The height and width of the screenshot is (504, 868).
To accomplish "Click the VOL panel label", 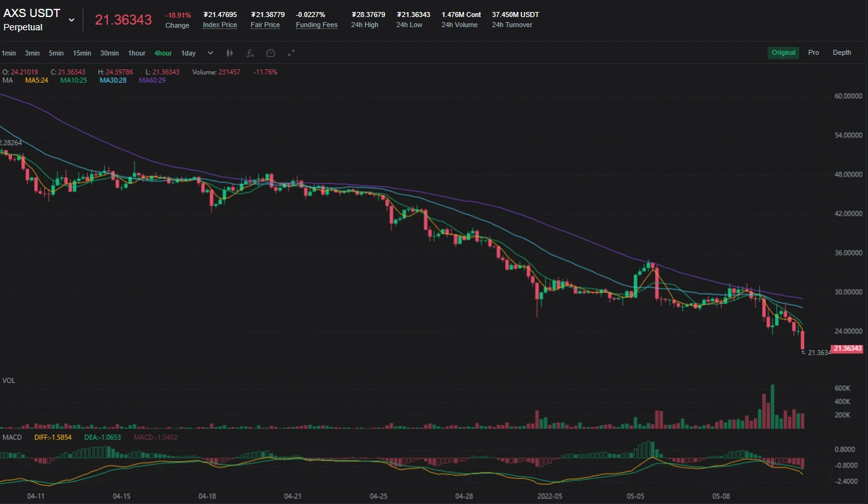I will [x=9, y=380].
